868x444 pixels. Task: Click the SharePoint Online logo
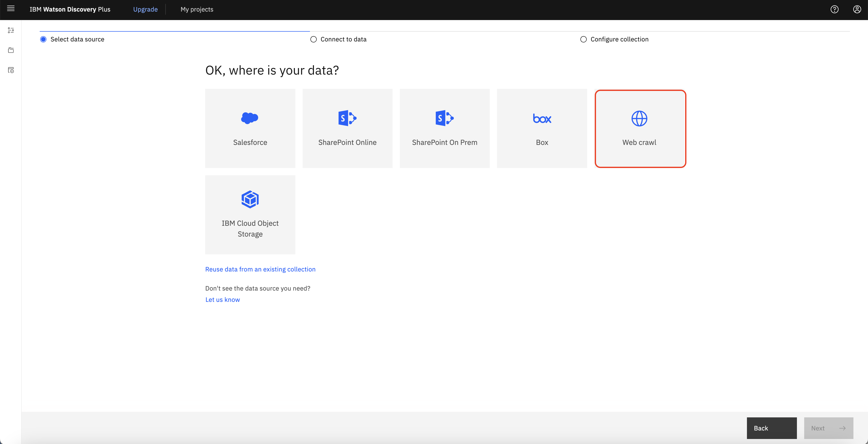[x=347, y=118]
